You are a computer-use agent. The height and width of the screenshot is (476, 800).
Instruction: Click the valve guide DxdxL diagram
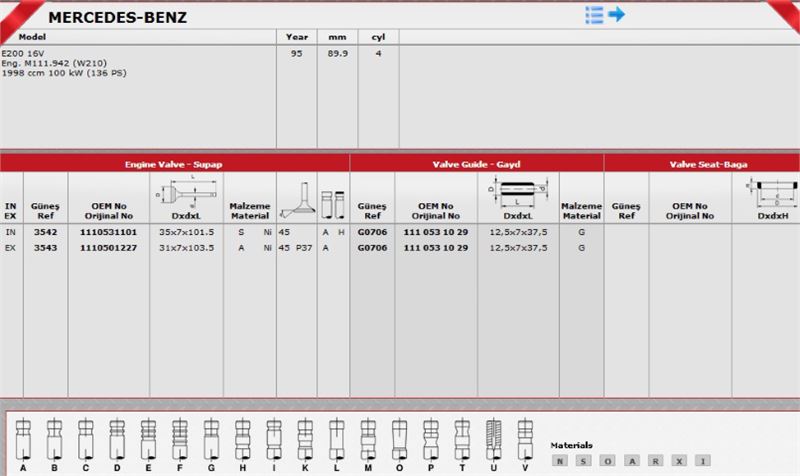518,191
